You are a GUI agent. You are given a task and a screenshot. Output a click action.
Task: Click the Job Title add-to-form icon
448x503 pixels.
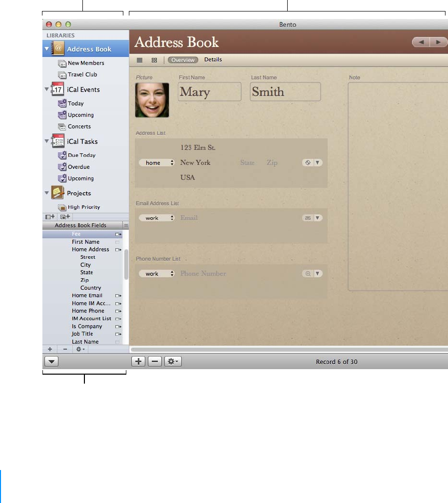[118, 334]
